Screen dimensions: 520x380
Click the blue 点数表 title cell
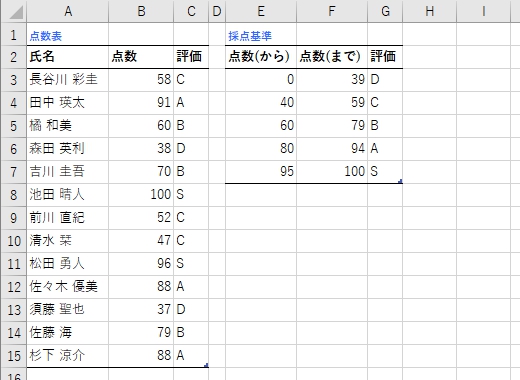tap(68, 35)
